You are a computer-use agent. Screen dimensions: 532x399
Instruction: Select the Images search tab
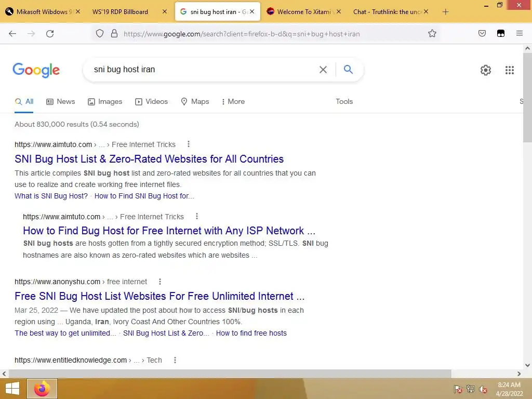point(105,101)
